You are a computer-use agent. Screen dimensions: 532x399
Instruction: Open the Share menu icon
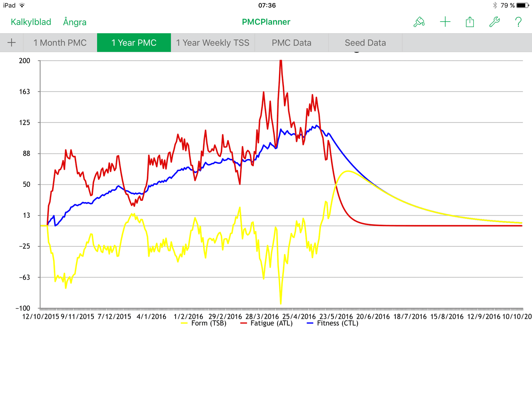point(470,22)
